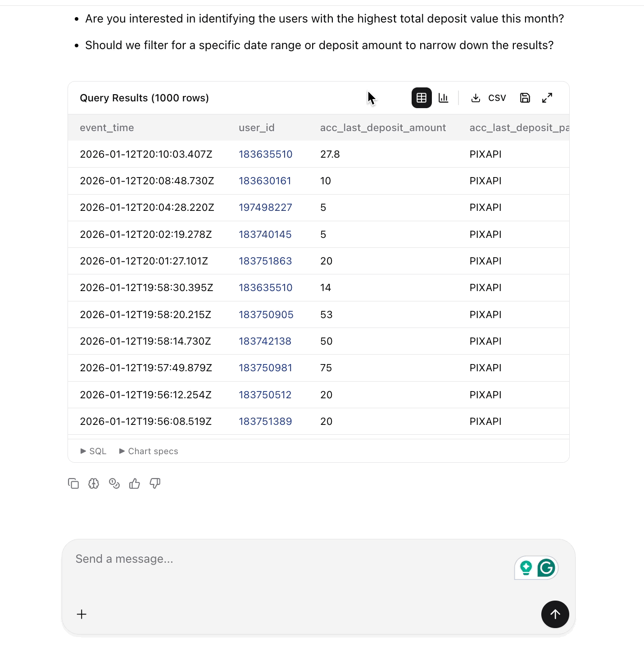Download query results as CSV
The width and height of the screenshot is (644, 647).
point(488,98)
